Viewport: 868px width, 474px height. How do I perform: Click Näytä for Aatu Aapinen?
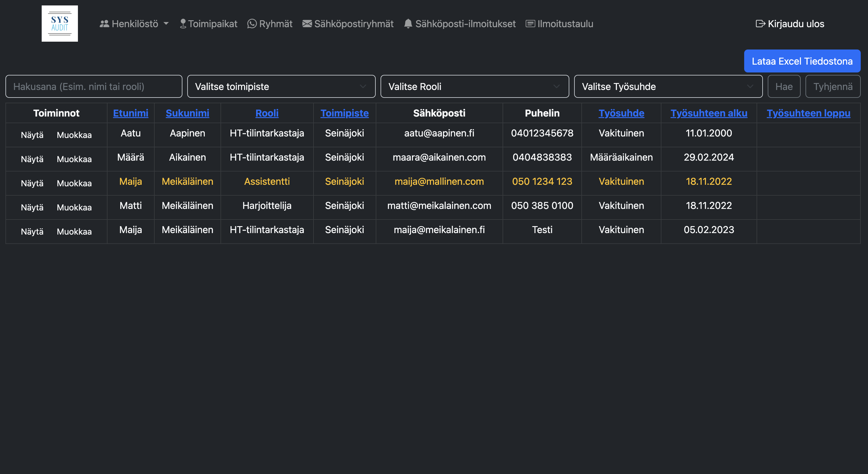click(x=32, y=135)
